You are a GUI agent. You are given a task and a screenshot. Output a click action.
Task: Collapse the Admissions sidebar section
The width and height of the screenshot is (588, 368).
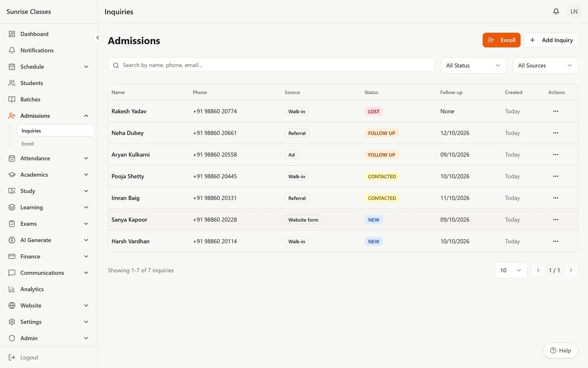coord(49,116)
